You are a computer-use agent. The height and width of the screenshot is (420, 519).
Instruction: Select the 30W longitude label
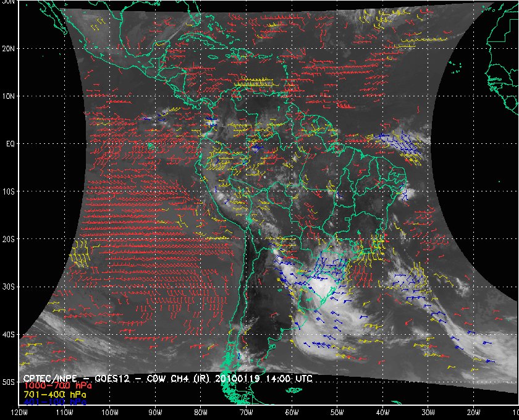pyautogui.click(x=428, y=413)
